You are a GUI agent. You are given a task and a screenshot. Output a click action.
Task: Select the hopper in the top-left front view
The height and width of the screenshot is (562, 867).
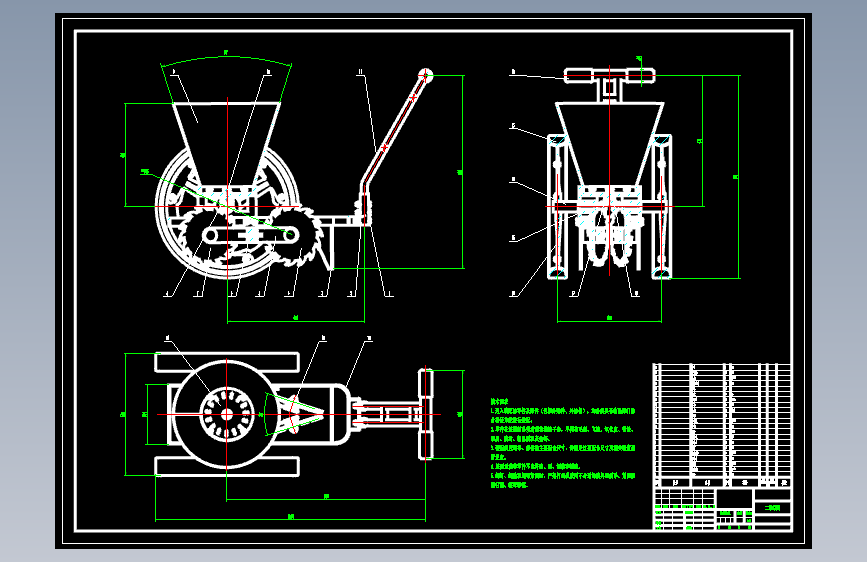[226, 144]
